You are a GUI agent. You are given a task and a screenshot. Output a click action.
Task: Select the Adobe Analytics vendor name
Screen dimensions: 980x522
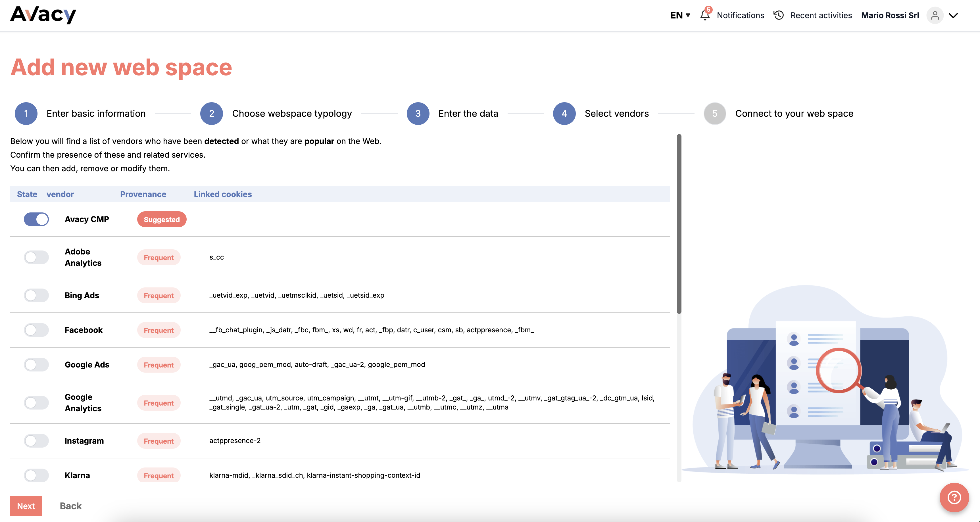[83, 257]
